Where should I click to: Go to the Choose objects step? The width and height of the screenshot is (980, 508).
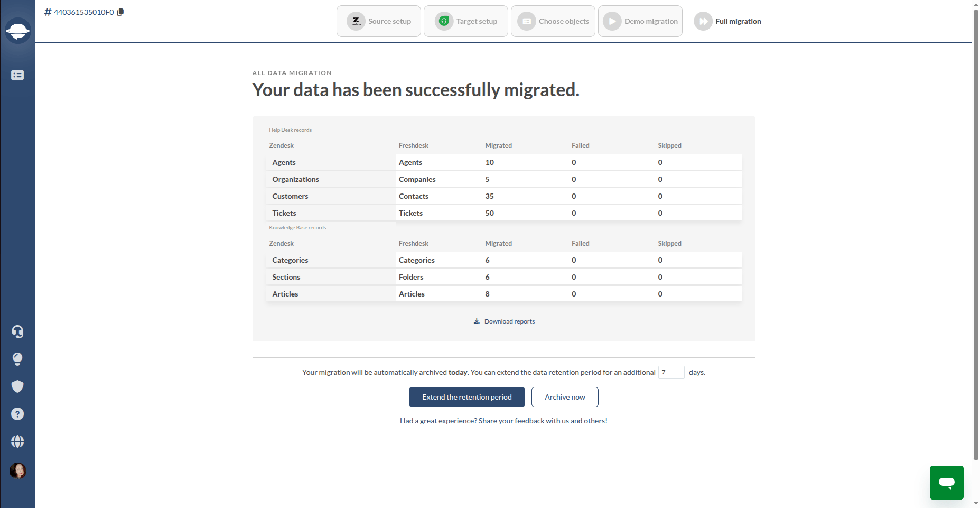click(x=553, y=21)
